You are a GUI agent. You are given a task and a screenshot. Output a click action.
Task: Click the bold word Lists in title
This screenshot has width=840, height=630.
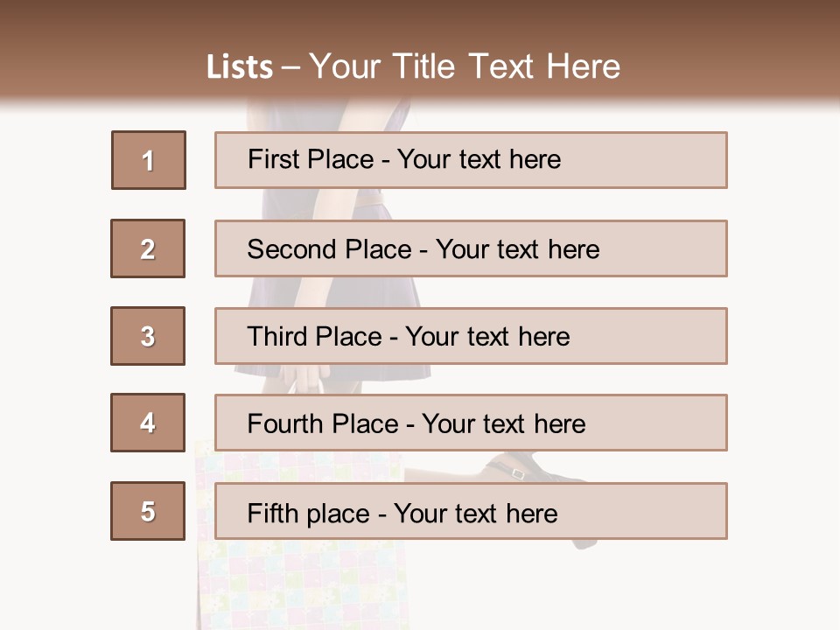pyautogui.click(x=240, y=67)
